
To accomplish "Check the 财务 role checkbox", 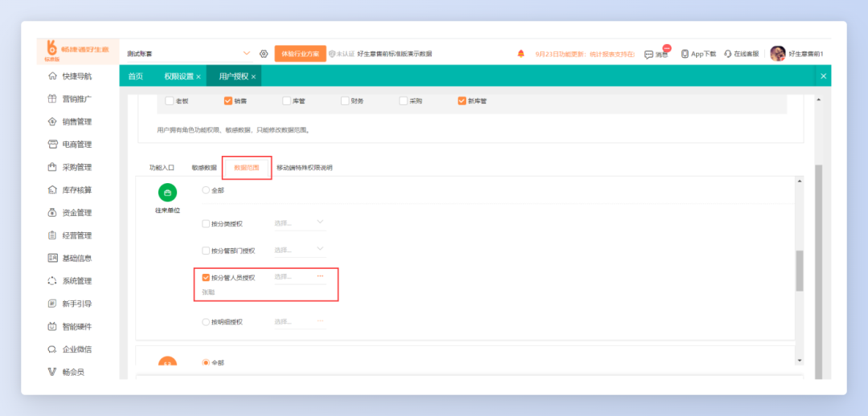I will (x=345, y=100).
